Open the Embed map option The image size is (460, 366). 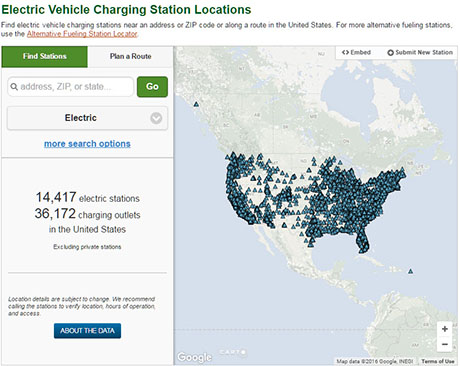coord(356,52)
